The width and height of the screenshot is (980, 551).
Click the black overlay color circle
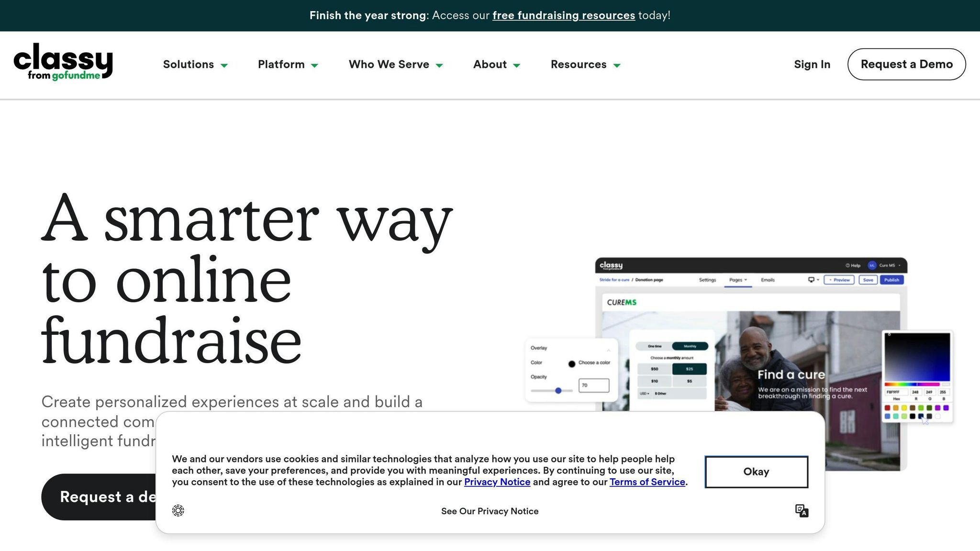[x=571, y=364]
